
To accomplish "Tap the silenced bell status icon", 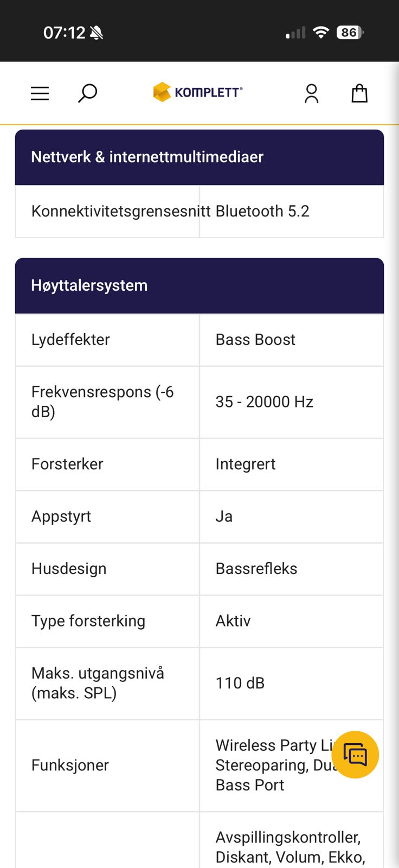I will pos(96,33).
